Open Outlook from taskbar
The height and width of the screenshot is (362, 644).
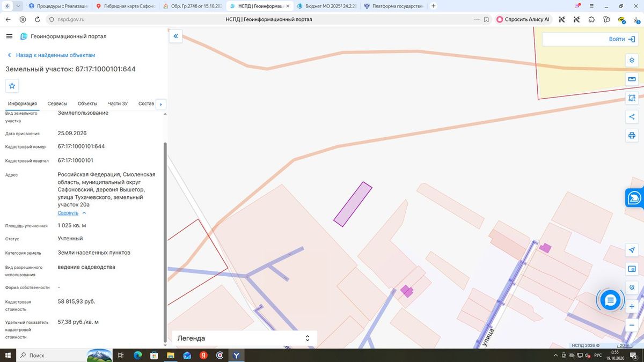pos(187,355)
